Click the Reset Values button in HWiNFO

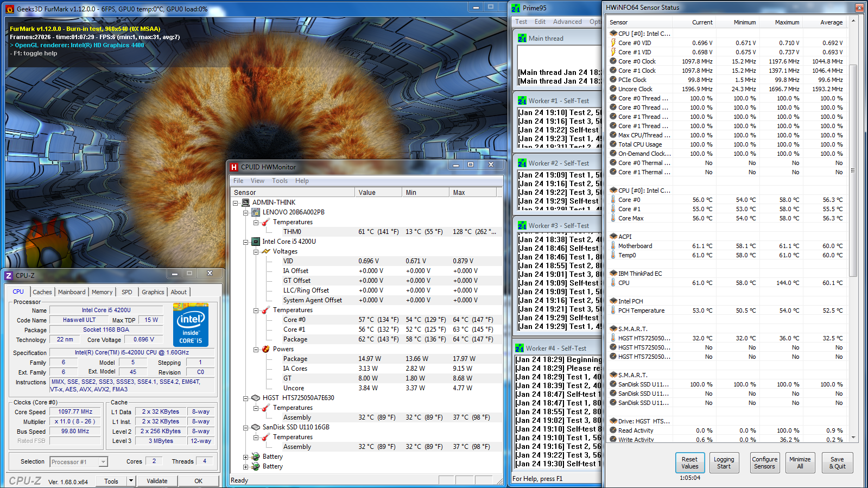[690, 462]
